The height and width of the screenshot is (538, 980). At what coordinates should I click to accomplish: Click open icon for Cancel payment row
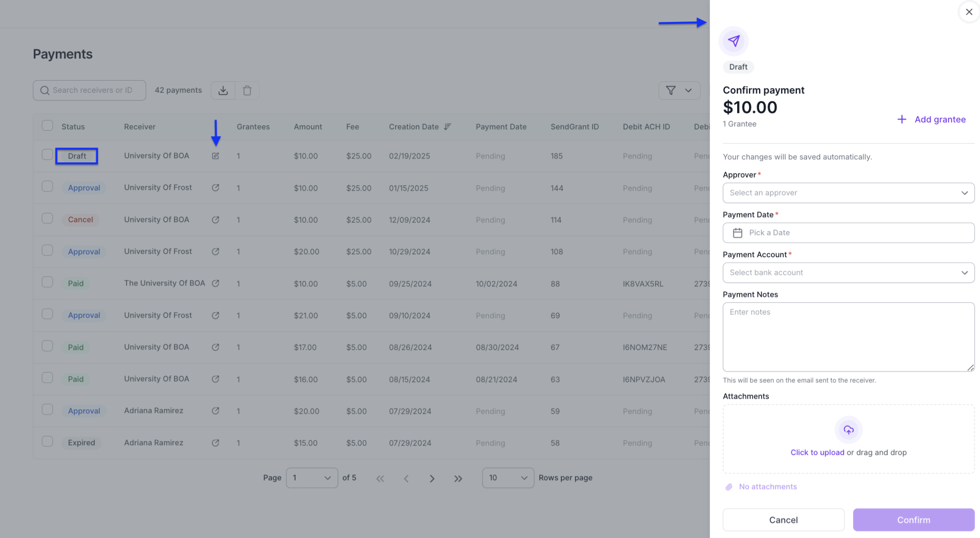[215, 220]
